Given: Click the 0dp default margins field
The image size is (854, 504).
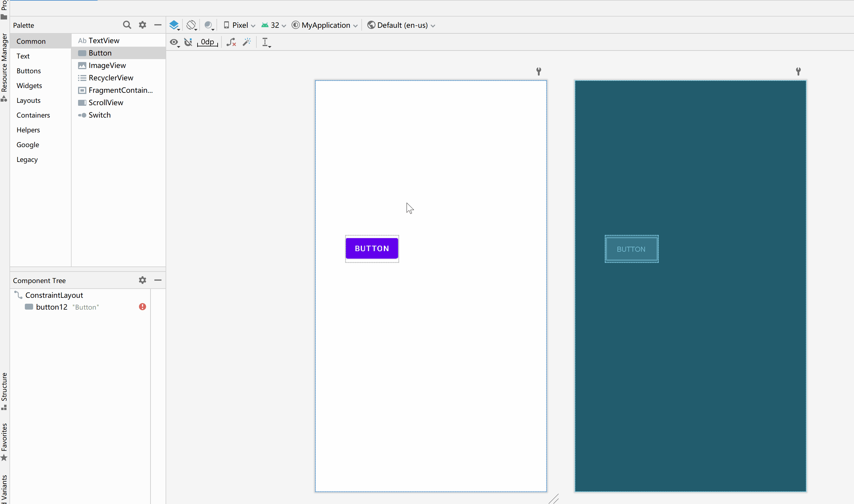Looking at the screenshot, I should point(207,42).
